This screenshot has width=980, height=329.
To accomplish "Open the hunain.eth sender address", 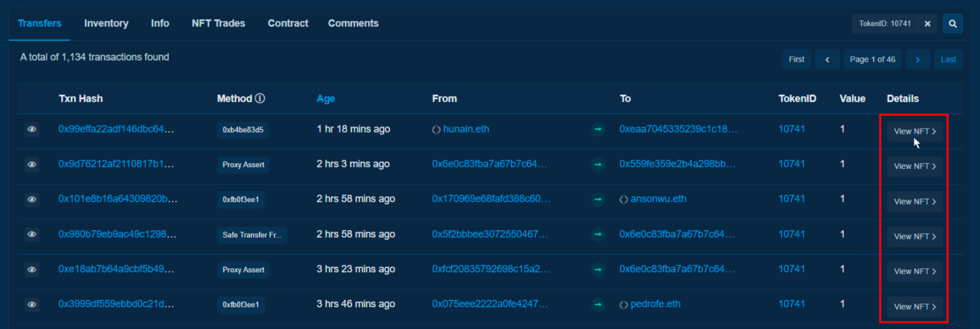I will [466, 129].
